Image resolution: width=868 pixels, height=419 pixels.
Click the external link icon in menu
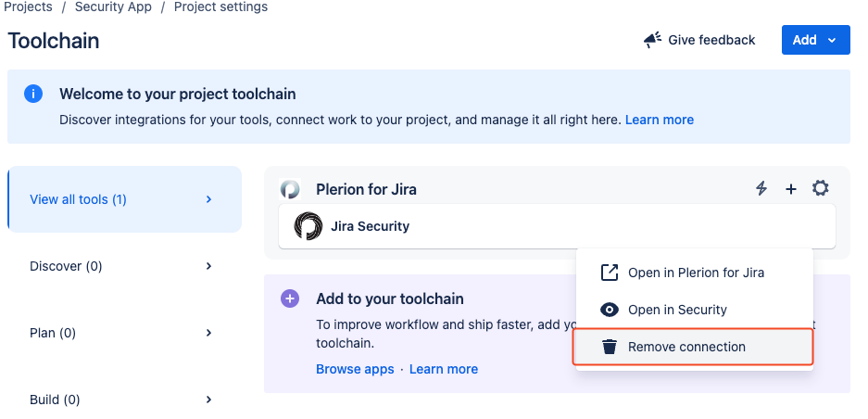(610, 273)
